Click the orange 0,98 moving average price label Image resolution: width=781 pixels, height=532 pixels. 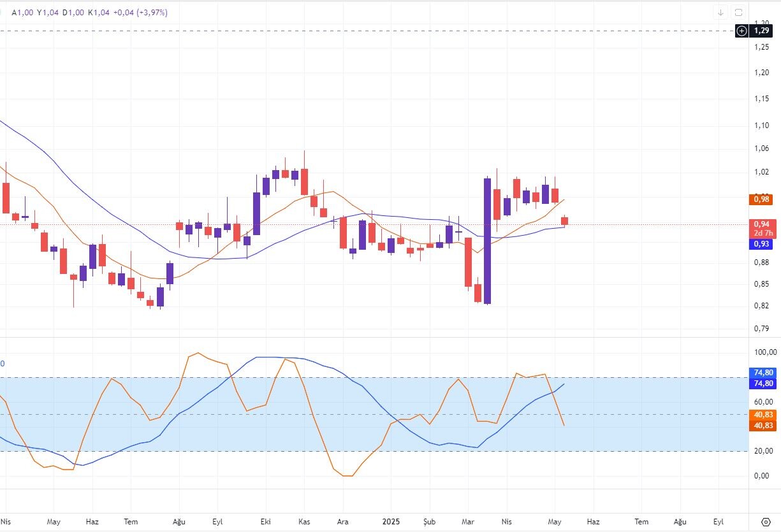[x=761, y=199]
